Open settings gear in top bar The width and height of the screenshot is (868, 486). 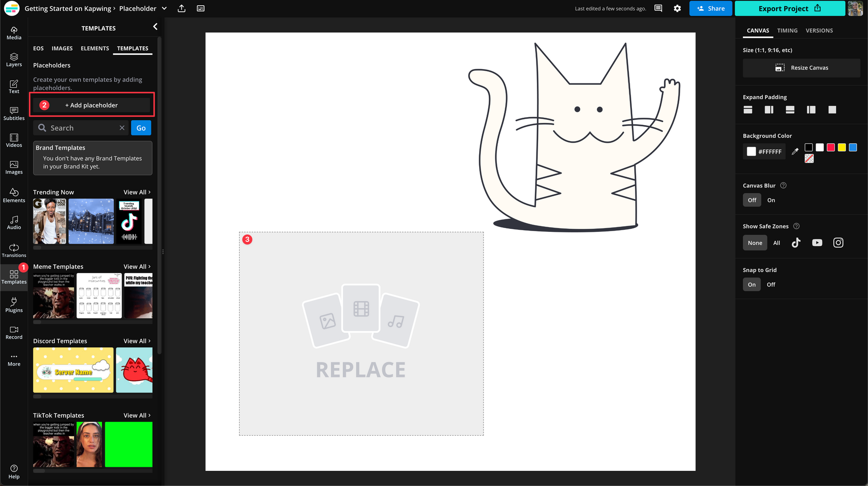[x=677, y=8]
